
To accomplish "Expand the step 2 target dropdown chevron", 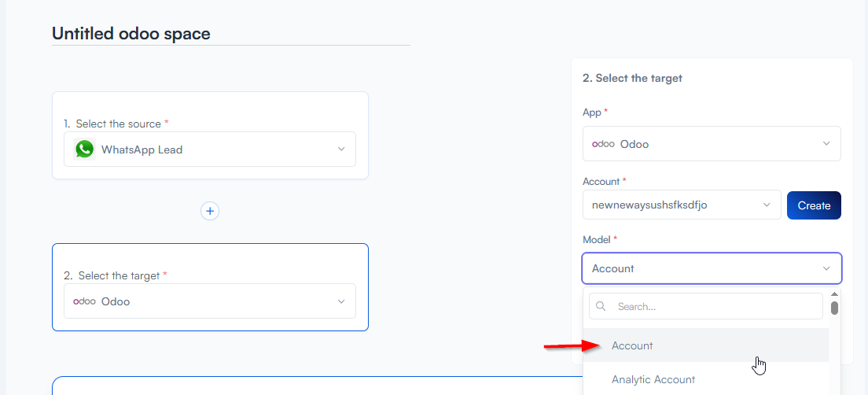I will click(x=341, y=301).
